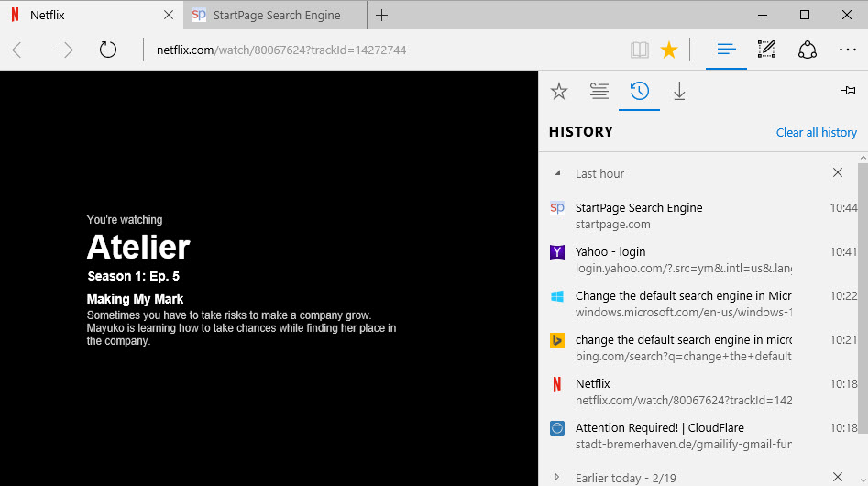Click the Share icon in toolbar
This screenshot has height=486, width=868.
(808, 50)
